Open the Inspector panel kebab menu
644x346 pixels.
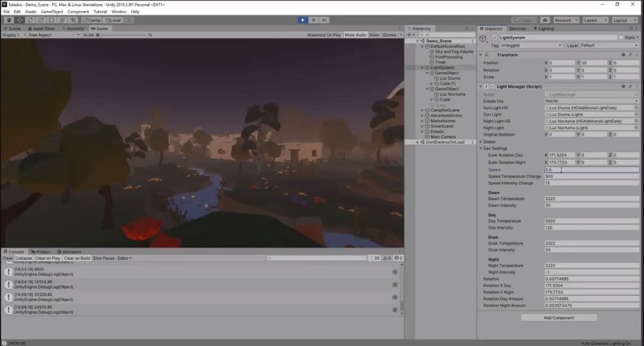click(x=637, y=28)
